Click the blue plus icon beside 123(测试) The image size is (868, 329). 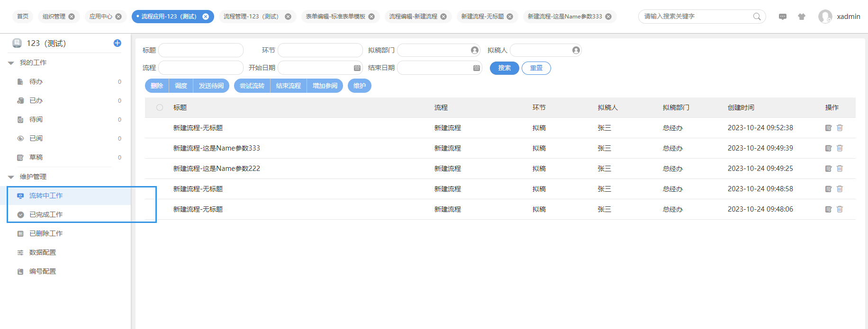tap(118, 43)
